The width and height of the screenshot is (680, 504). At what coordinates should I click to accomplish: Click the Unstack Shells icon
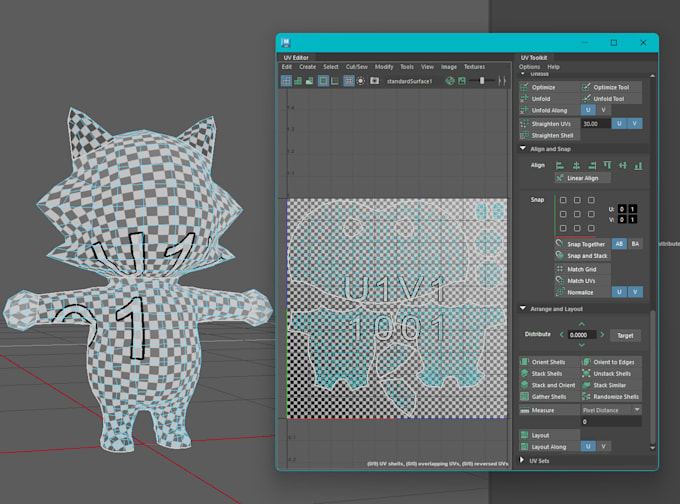[x=586, y=373]
